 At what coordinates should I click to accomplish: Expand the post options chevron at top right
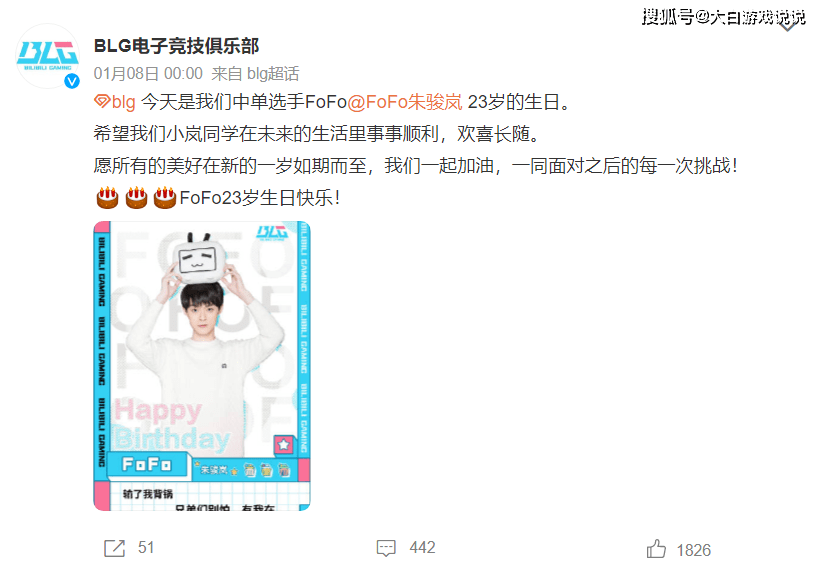[788, 24]
